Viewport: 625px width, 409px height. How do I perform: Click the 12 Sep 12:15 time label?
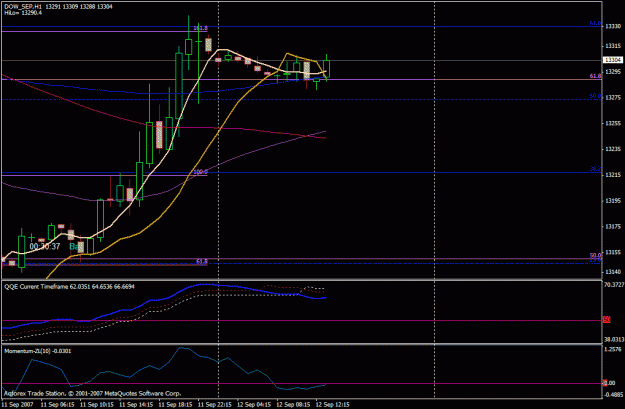[333, 405]
